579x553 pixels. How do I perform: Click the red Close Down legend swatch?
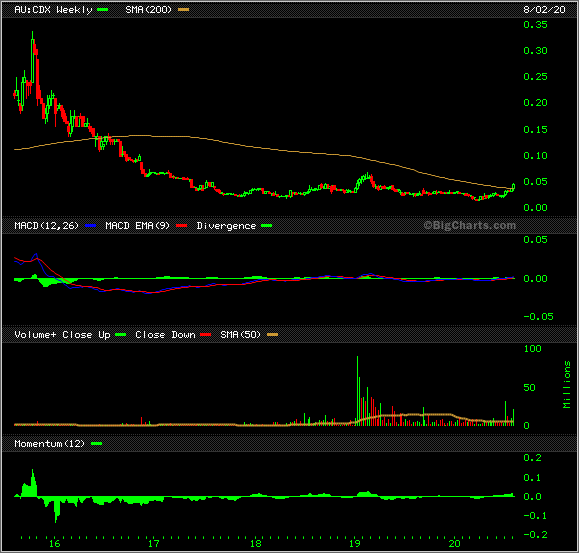pos(206,335)
